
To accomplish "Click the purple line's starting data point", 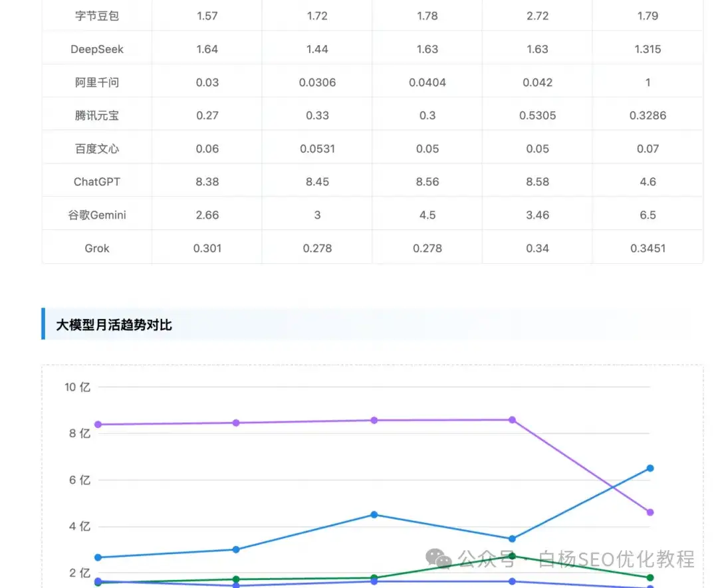I will (98, 425).
